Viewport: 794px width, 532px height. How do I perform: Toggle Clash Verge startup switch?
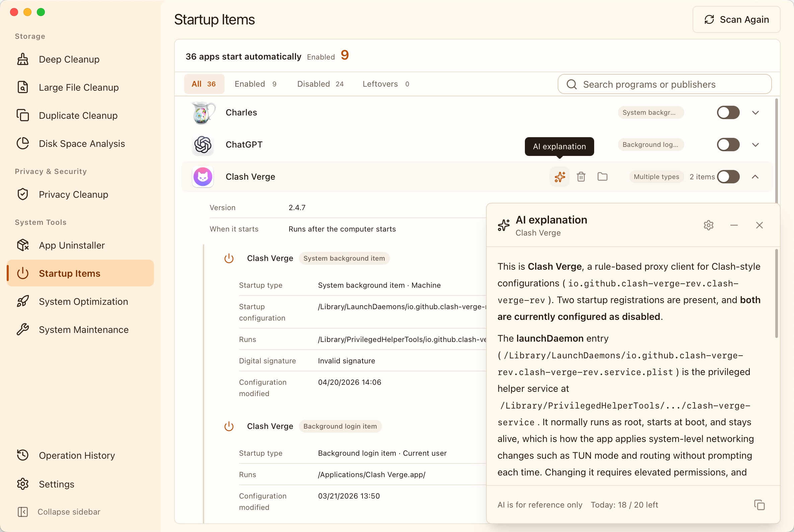(x=728, y=177)
